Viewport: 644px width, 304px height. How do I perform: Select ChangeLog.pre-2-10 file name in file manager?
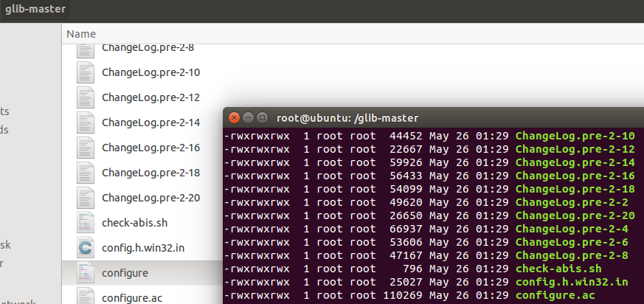[x=150, y=73]
